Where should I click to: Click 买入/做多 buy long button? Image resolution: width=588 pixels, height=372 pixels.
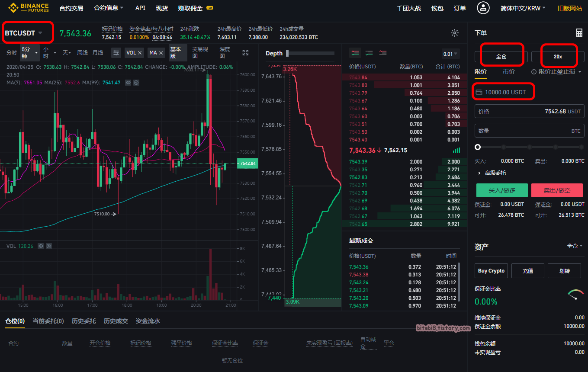click(x=502, y=190)
